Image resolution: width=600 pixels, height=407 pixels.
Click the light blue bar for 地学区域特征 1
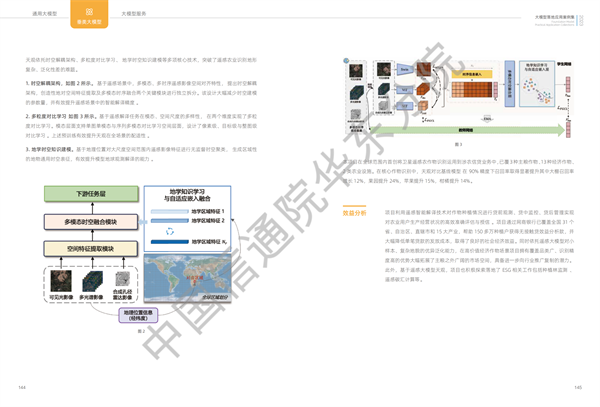coord(170,211)
